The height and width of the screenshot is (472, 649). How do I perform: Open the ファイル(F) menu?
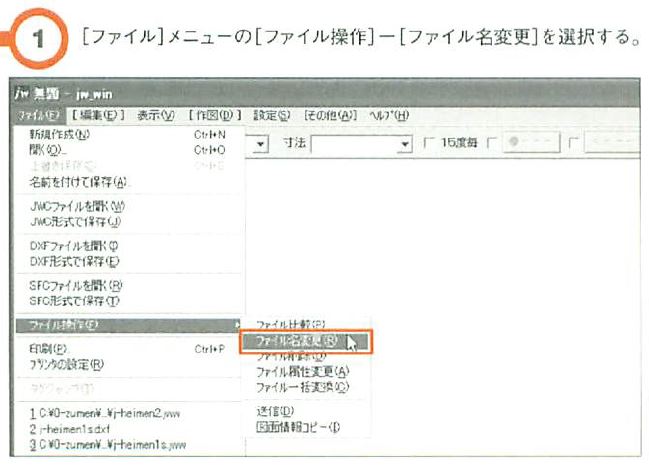coord(38,116)
